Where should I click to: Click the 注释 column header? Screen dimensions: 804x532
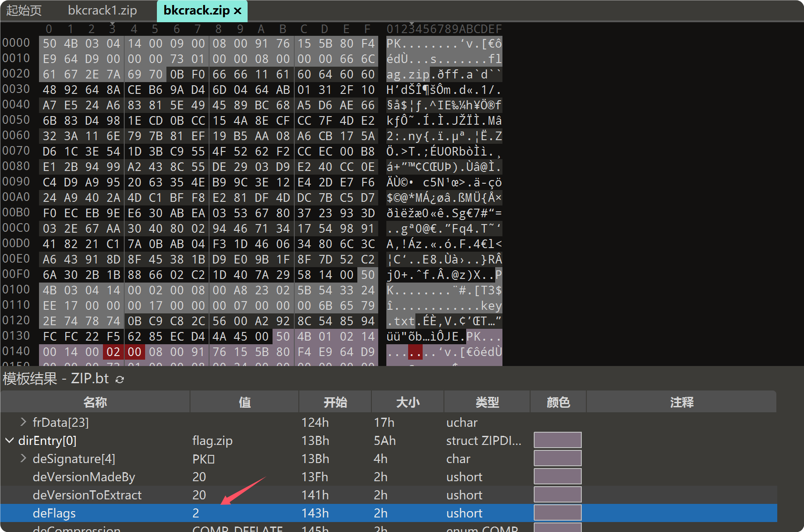tap(681, 402)
